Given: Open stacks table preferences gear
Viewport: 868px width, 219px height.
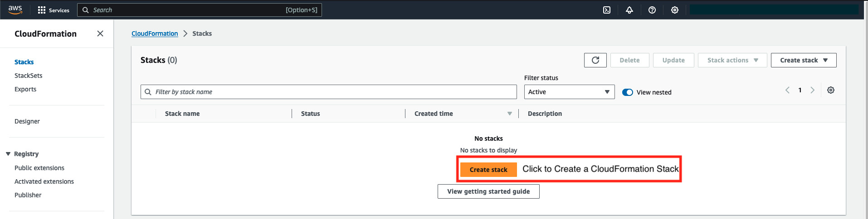Looking at the screenshot, I should coord(831,90).
